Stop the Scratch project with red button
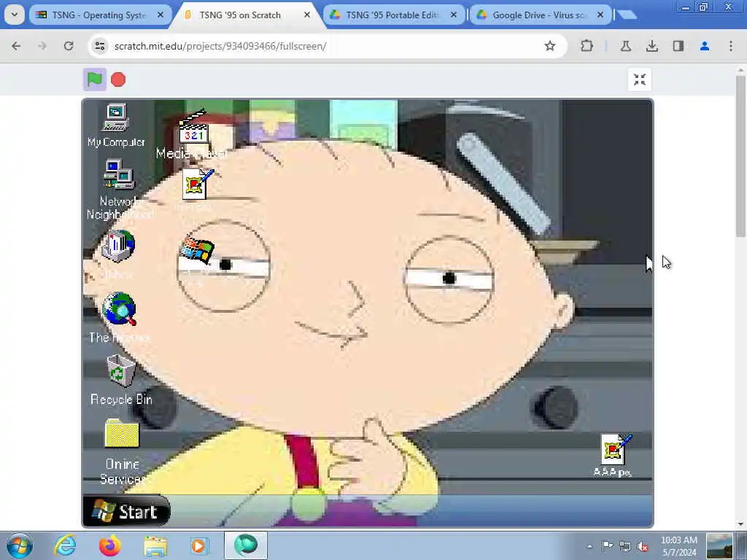Screen dimensions: 747x560 (118, 79)
